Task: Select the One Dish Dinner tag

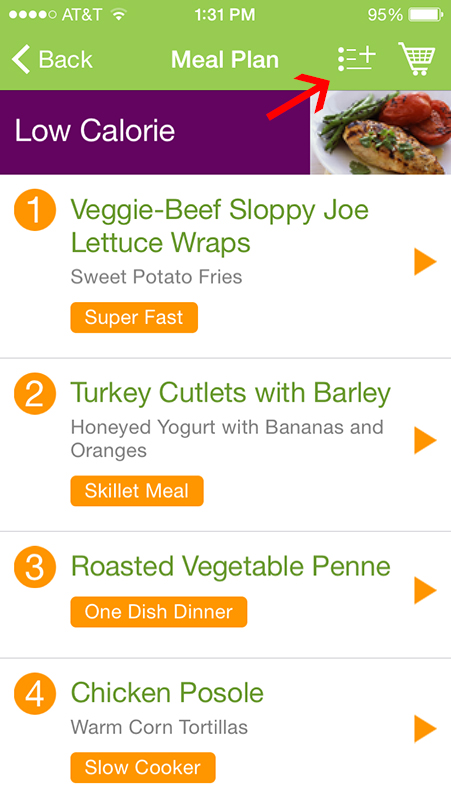Action: (x=159, y=612)
